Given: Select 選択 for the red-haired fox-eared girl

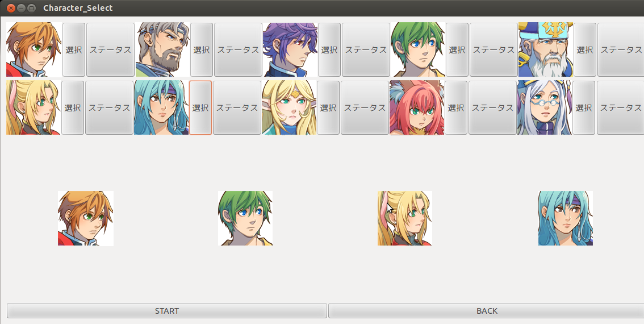Looking at the screenshot, I should 456,108.
